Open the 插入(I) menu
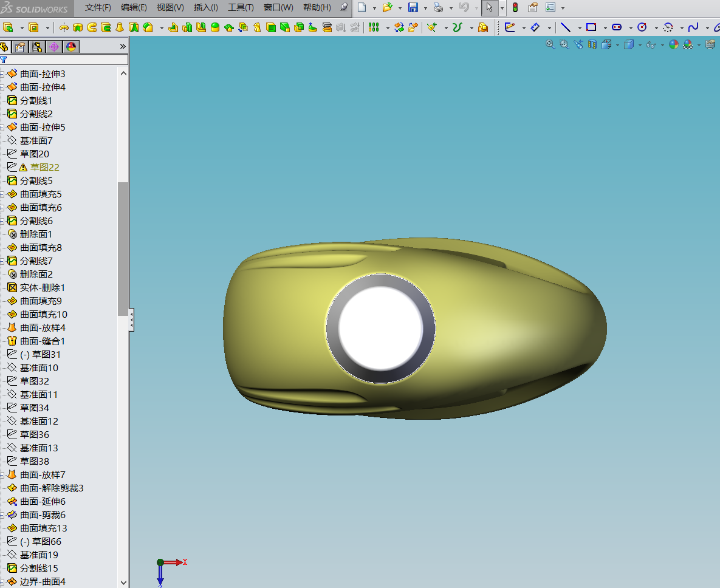Image resolution: width=720 pixels, height=588 pixels. pyautogui.click(x=206, y=7)
